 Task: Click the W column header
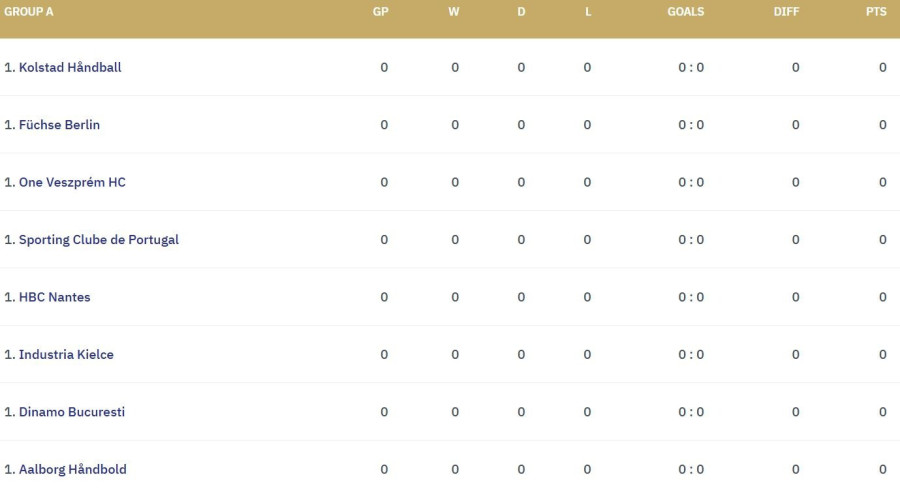click(454, 12)
